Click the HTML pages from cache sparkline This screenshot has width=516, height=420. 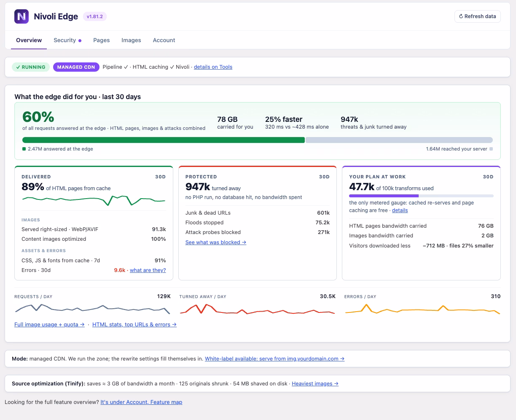click(94, 200)
